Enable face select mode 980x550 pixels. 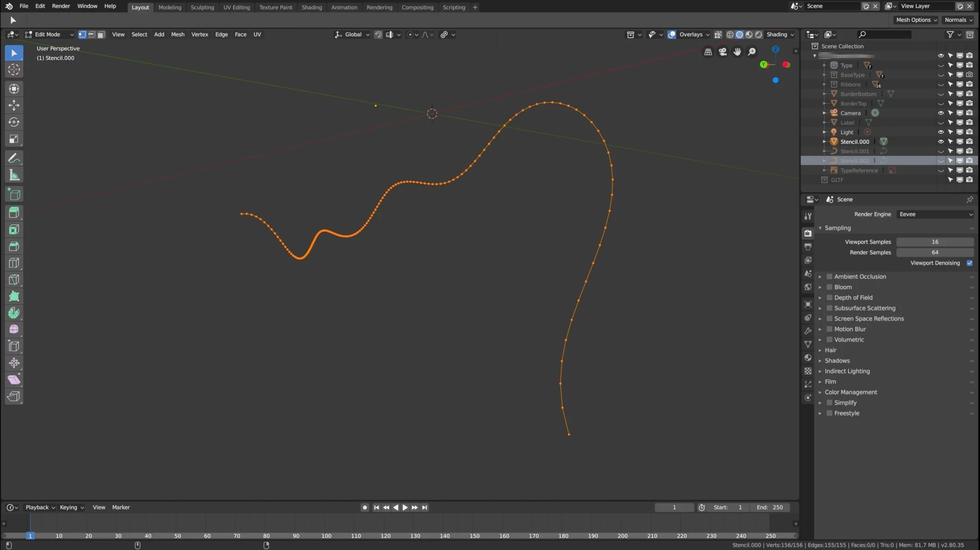point(101,34)
